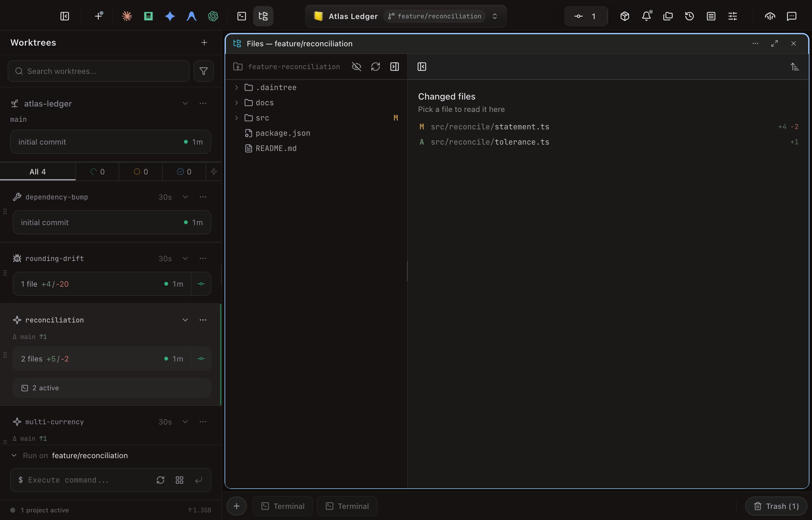
Task: Open the copy panels icon in top toolbar
Action: 668,16
